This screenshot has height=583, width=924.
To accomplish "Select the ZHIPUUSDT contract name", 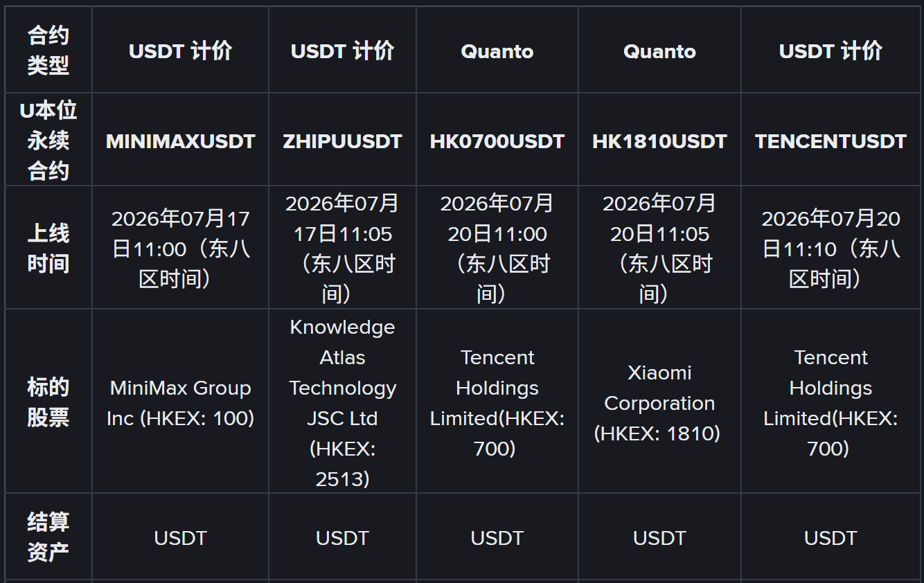I will pyautogui.click(x=342, y=141).
